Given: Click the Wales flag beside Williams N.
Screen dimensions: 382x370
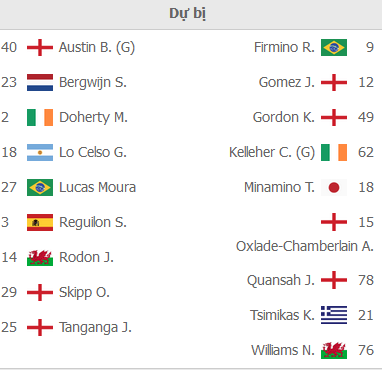Looking at the screenshot, I should point(334,350).
